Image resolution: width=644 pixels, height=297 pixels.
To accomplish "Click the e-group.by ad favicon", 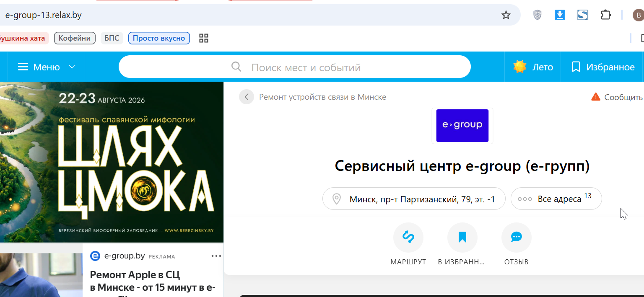I will 96,256.
